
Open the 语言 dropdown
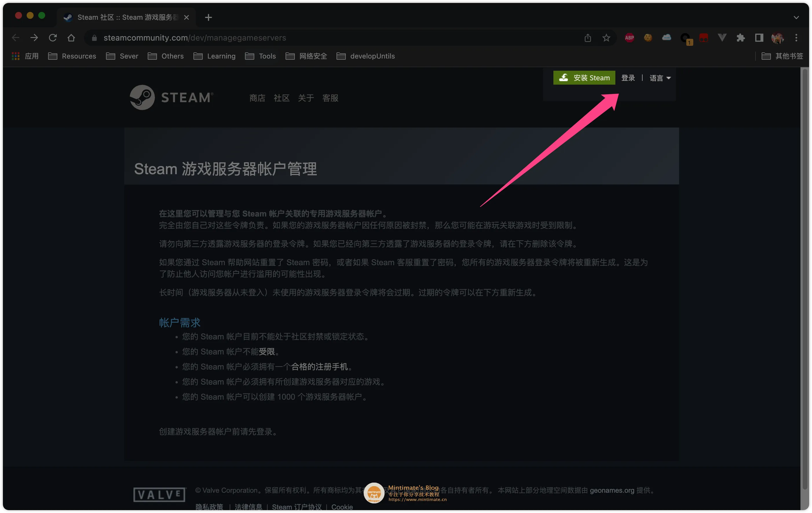(x=659, y=78)
